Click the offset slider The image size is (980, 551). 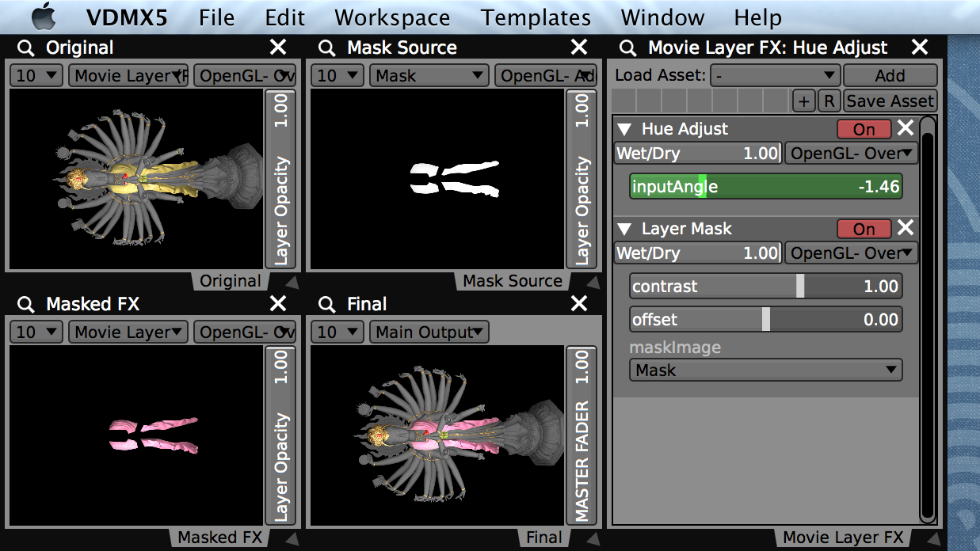click(766, 320)
